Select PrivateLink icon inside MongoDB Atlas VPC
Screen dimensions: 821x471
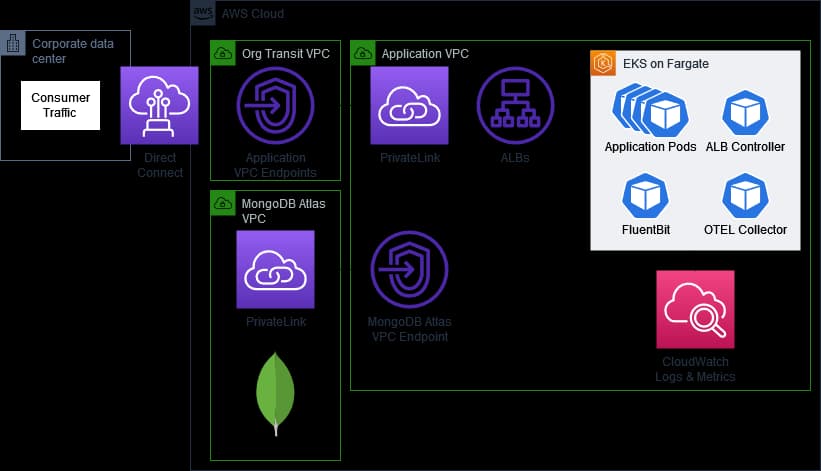[x=275, y=270]
